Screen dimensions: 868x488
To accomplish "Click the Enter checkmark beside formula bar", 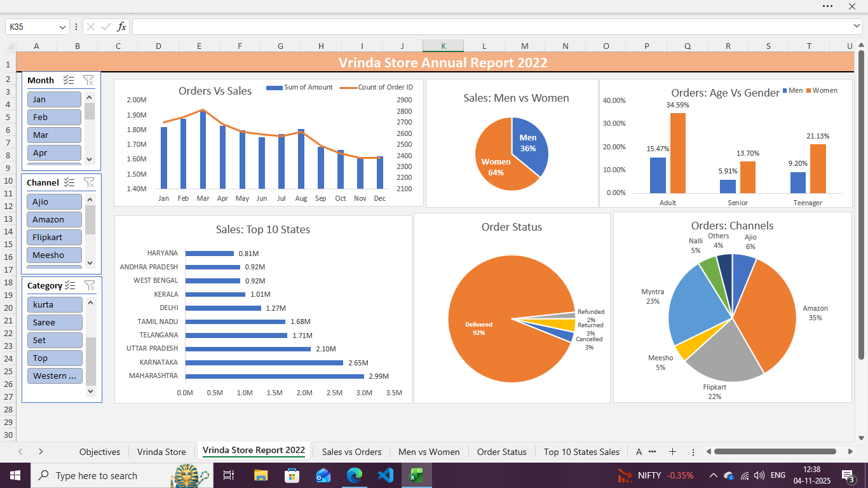I will tap(105, 27).
